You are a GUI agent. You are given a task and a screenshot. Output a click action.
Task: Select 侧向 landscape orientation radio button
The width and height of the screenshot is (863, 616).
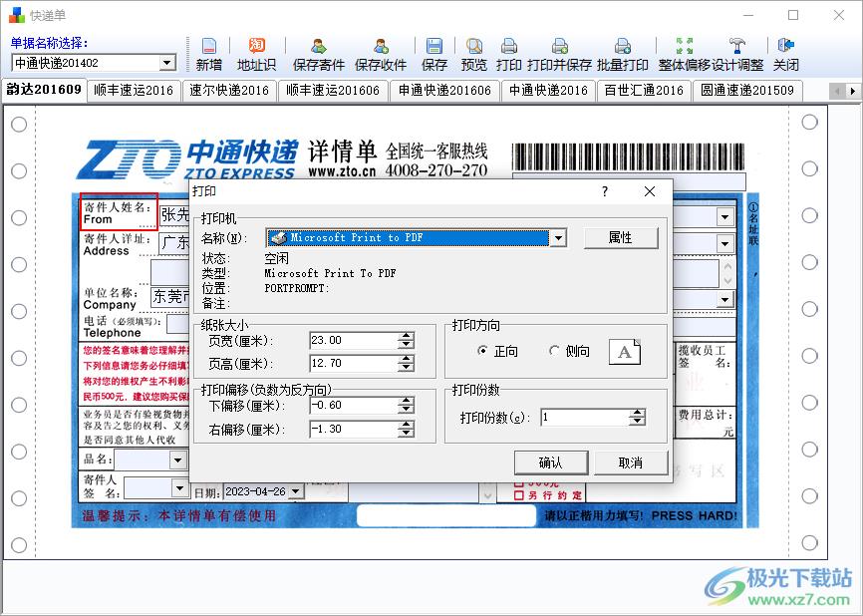click(555, 351)
